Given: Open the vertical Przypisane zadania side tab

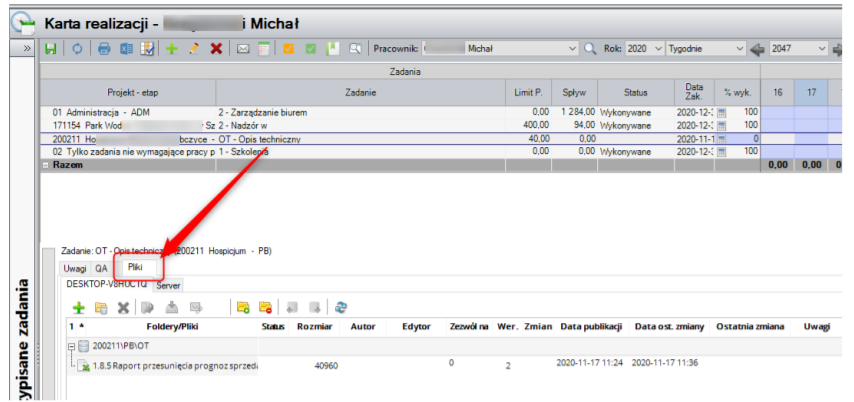Looking at the screenshot, I should click(x=25, y=338).
